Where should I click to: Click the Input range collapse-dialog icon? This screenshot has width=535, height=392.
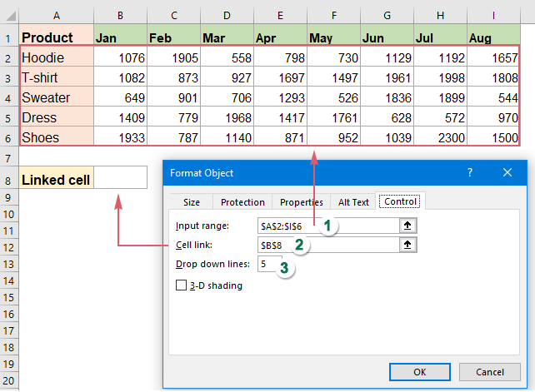point(408,226)
